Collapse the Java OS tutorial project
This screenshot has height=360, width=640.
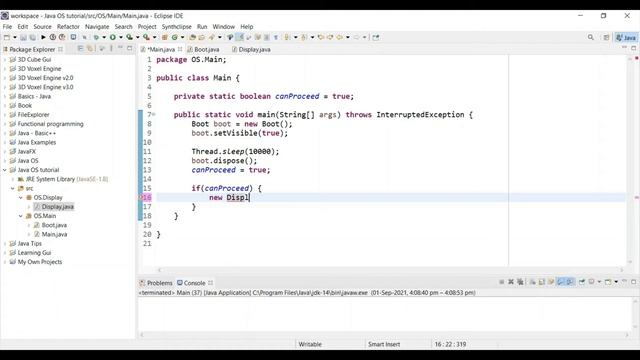(5, 170)
